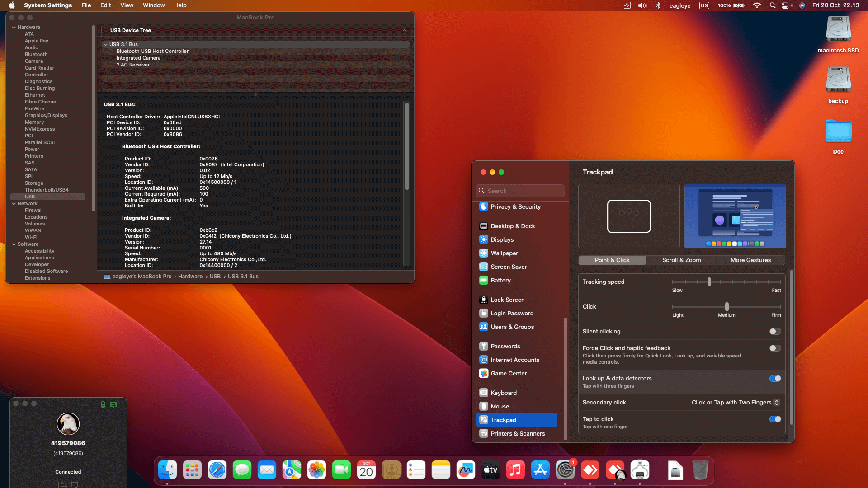Open the Secondary click dropdown
Screen dimensions: 868x488
point(735,403)
